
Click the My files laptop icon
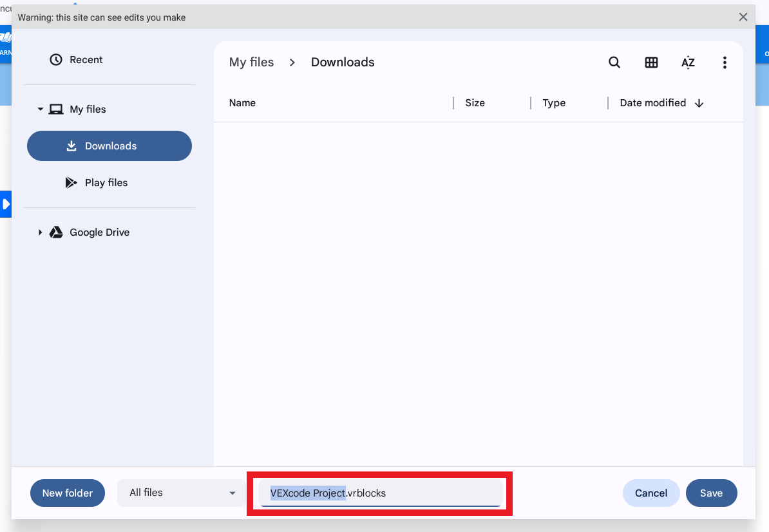[x=55, y=109]
